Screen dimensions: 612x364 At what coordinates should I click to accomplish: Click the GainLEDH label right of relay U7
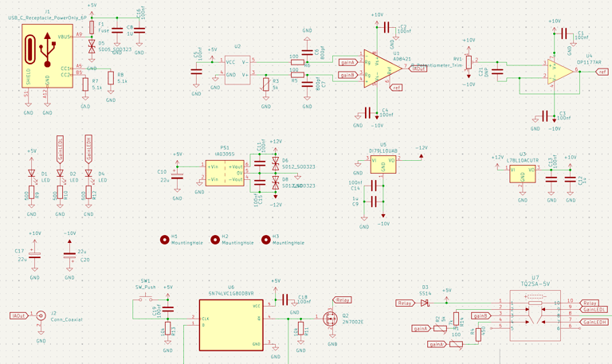tap(594, 322)
